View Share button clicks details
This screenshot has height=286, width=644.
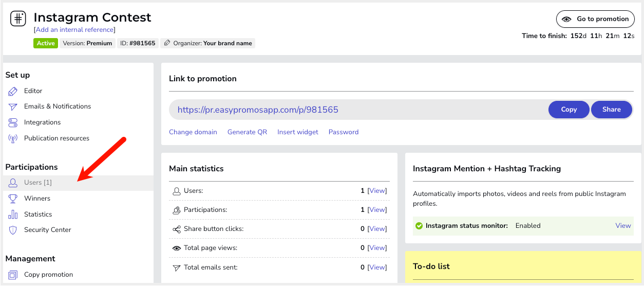point(377,229)
